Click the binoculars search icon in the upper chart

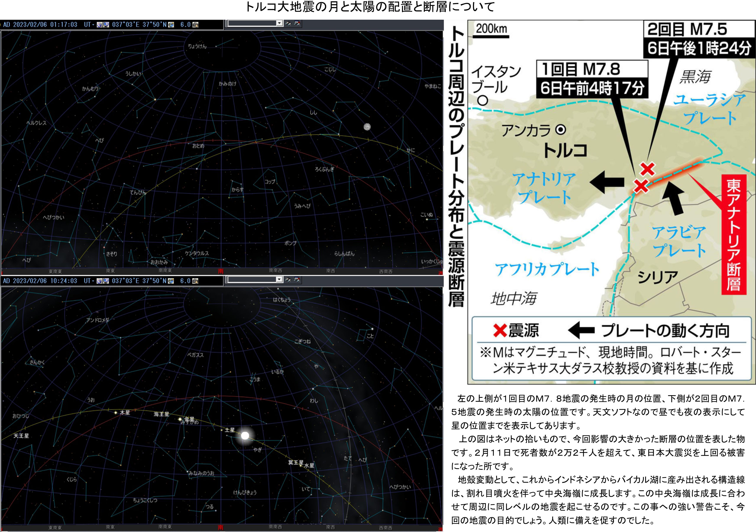pos(288,23)
